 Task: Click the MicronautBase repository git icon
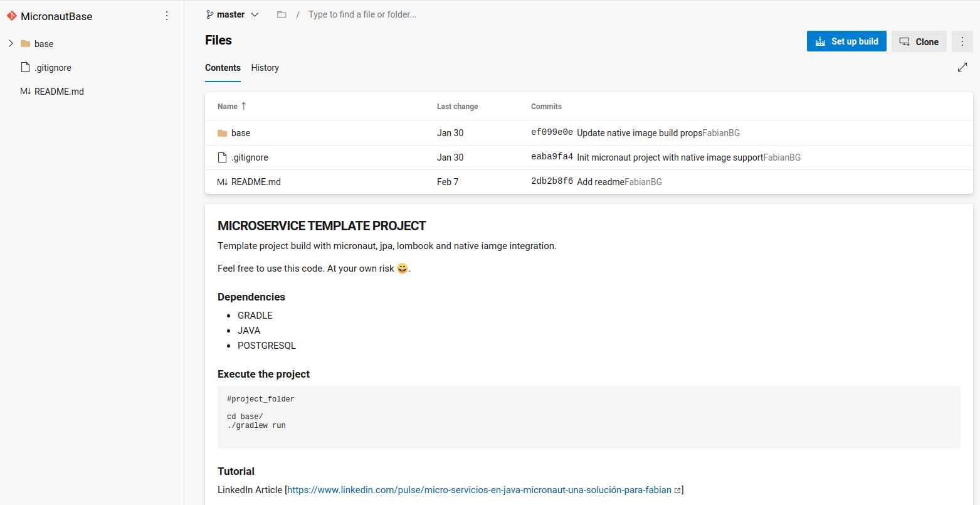pyautogui.click(x=12, y=16)
